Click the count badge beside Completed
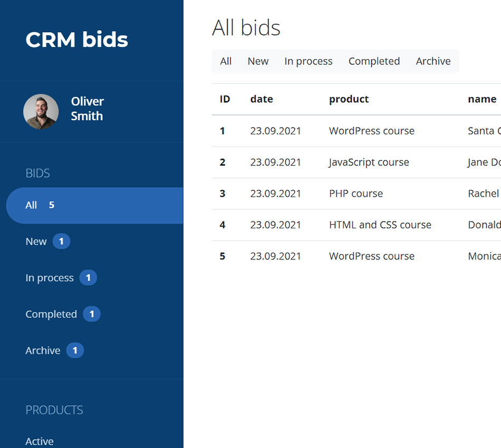The height and width of the screenshot is (448, 501). tap(92, 314)
